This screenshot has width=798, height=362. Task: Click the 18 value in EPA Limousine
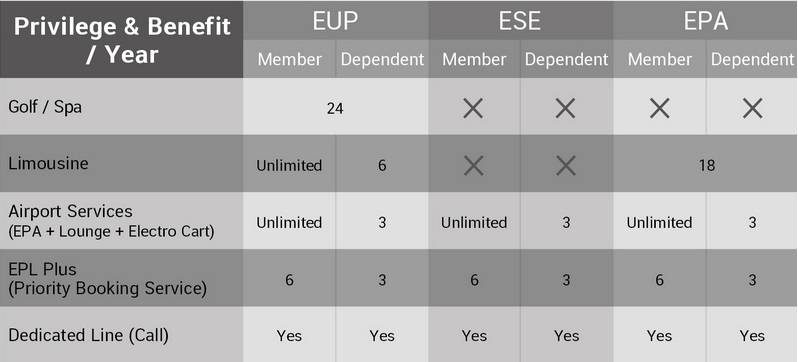pos(706,165)
